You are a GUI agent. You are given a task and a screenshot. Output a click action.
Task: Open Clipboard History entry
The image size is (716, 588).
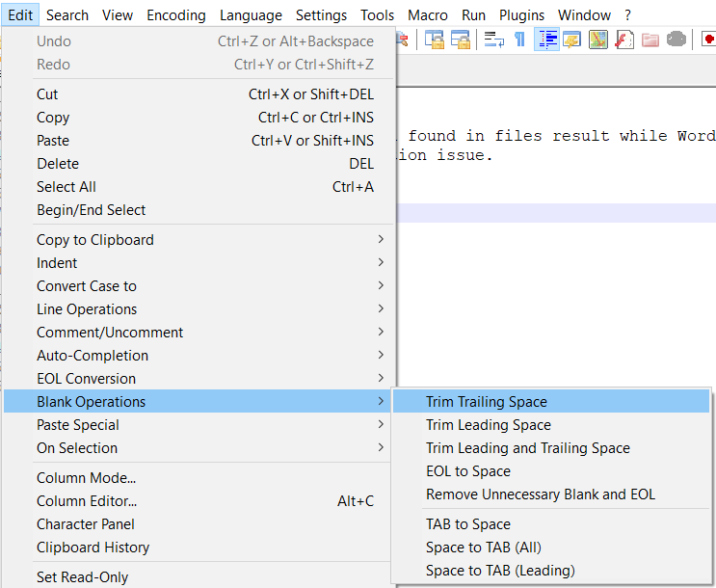[x=197, y=548]
